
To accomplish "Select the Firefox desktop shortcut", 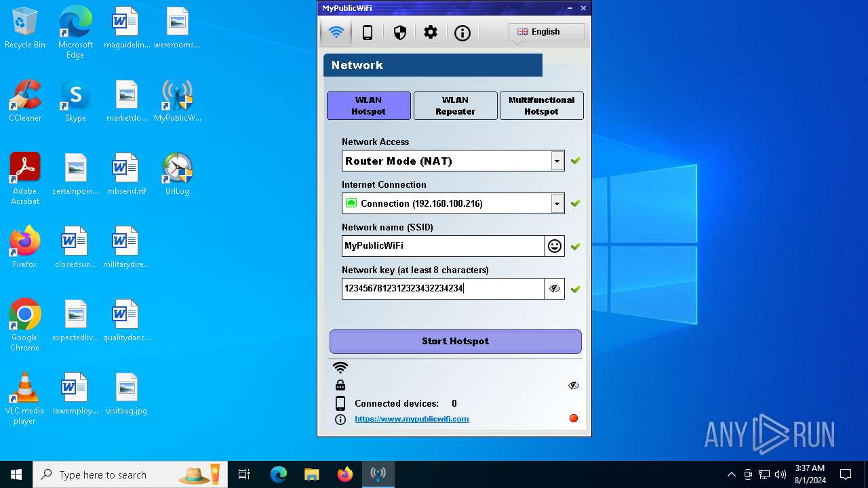I will point(25,247).
